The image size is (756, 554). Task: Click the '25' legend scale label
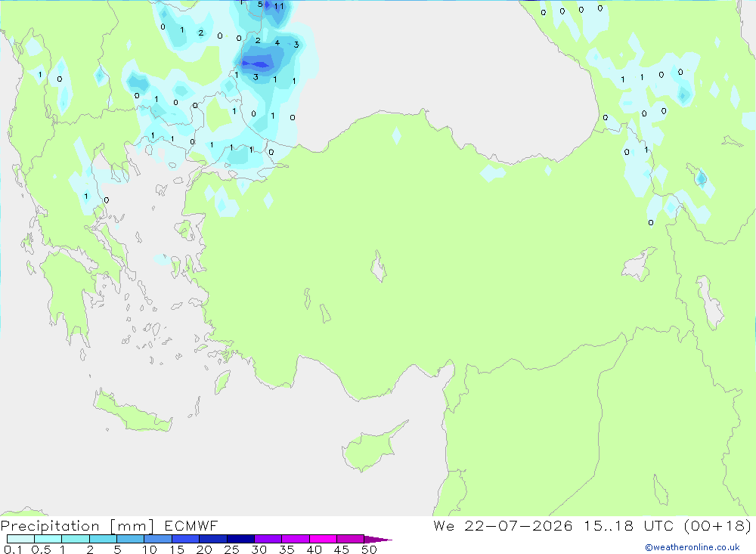point(232,549)
